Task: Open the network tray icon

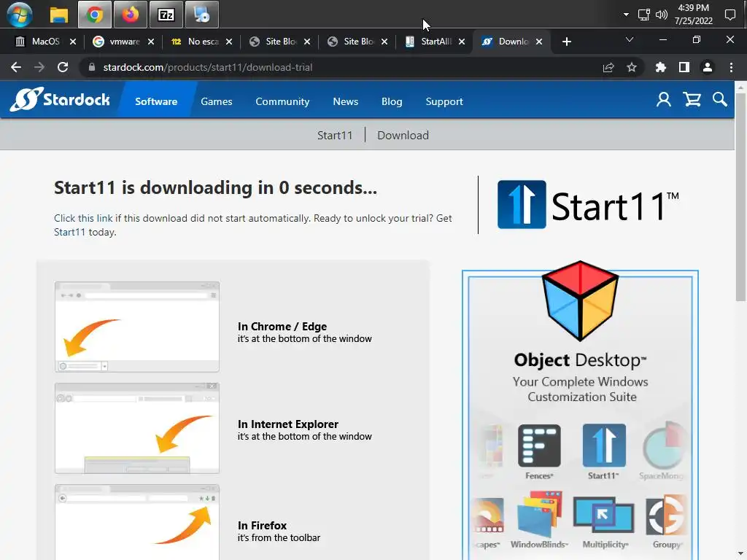Action: click(643, 15)
